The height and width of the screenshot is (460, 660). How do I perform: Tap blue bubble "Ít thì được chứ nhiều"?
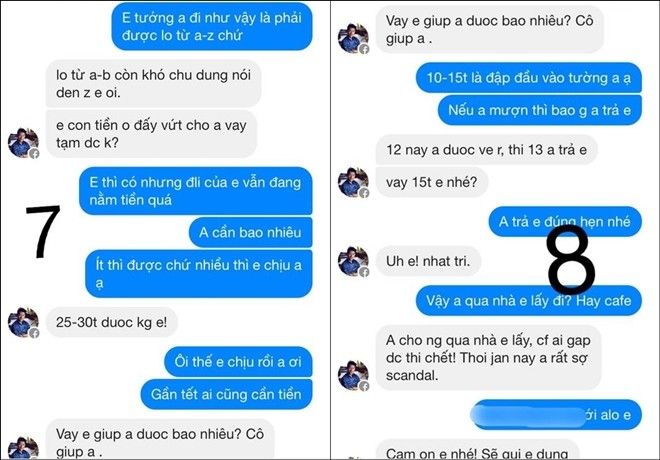[199, 274]
